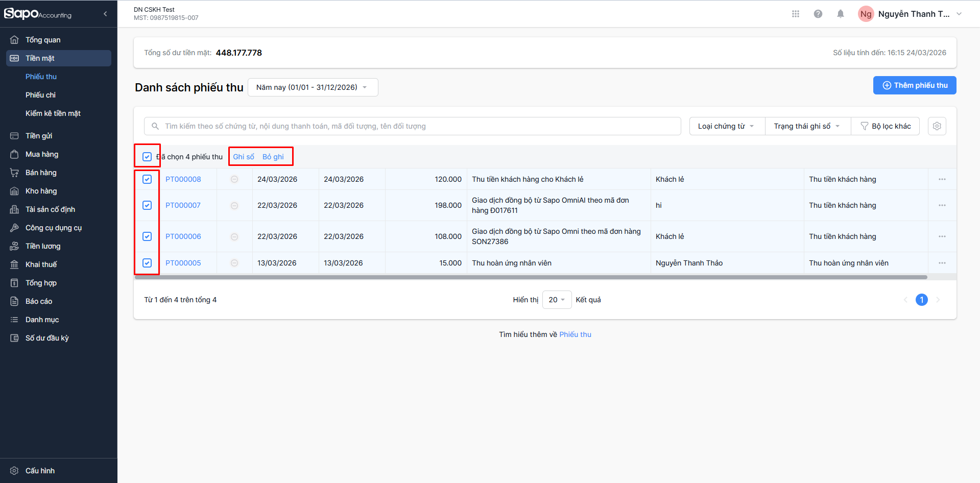Open the 'Loại chứng từ' filter dropdown

tap(726, 126)
